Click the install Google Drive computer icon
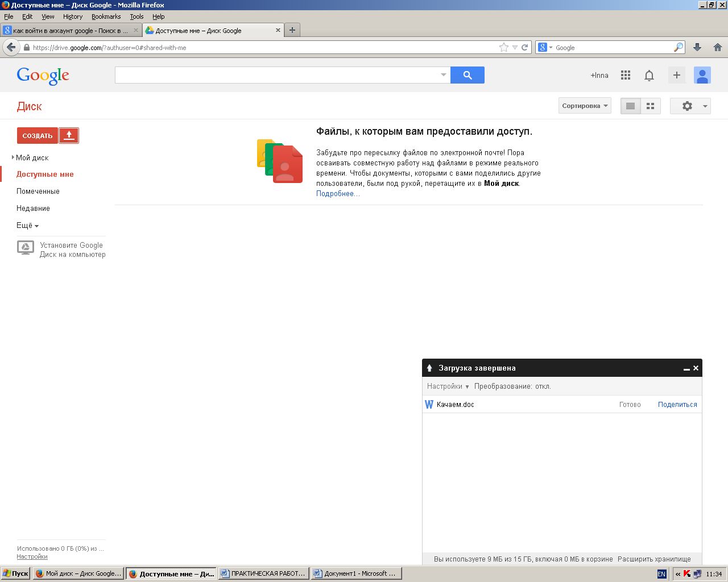 26,247
